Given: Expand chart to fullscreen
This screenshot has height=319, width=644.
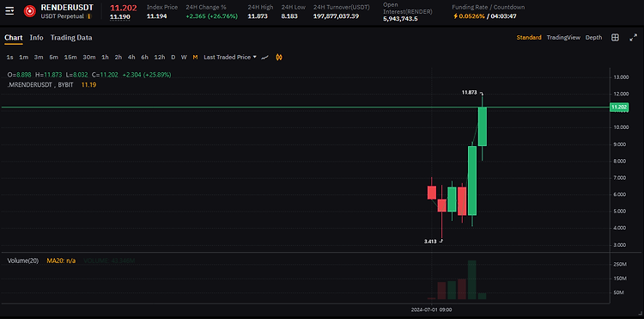Looking at the screenshot, I should (633, 38).
